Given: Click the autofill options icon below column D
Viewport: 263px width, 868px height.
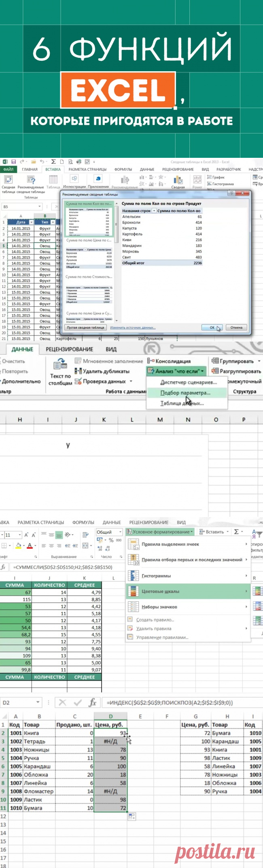Looking at the screenshot, I should pyautogui.click(x=131, y=817).
